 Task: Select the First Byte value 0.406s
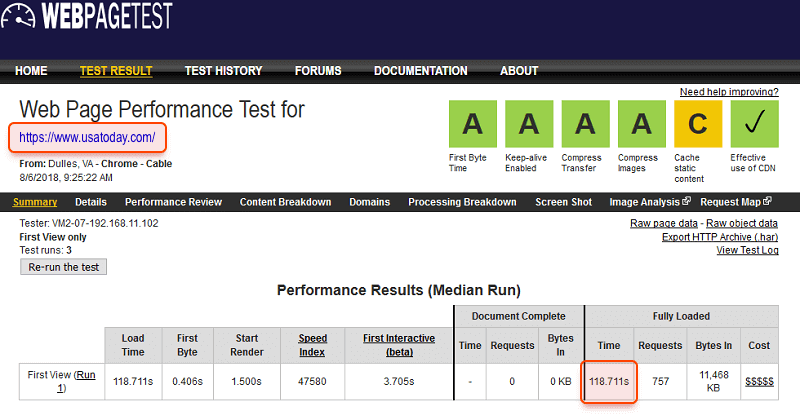click(x=187, y=381)
